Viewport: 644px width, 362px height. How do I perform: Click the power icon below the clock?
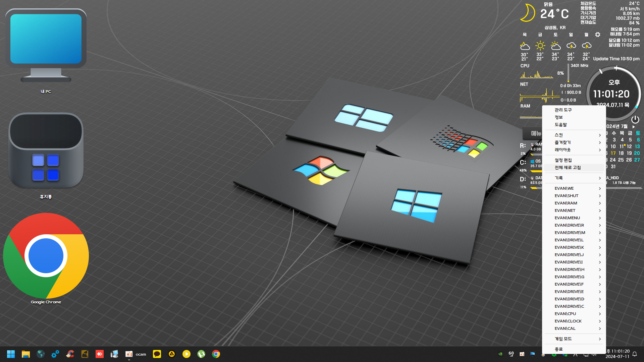point(635,120)
